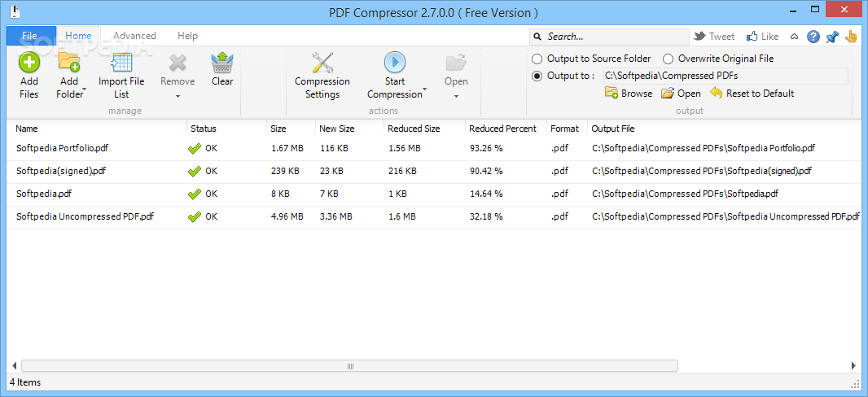868x397 pixels.
Task: Sort by the Output File column header
Action: pos(613,129)
